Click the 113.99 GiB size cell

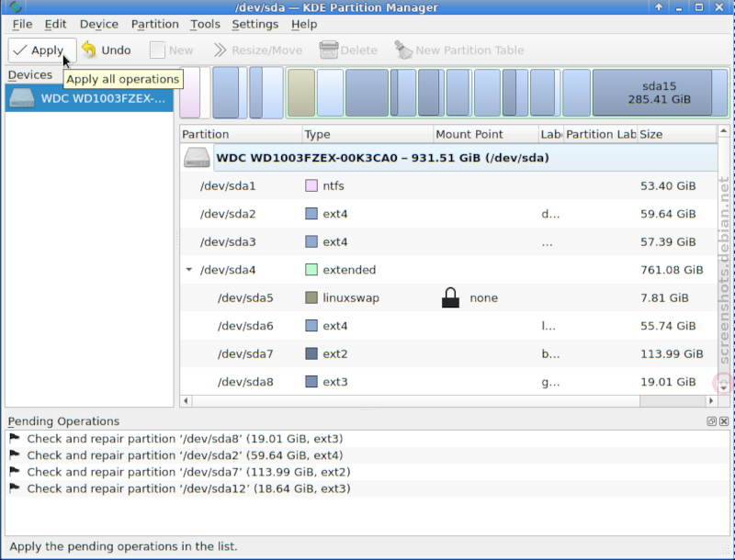672,354
